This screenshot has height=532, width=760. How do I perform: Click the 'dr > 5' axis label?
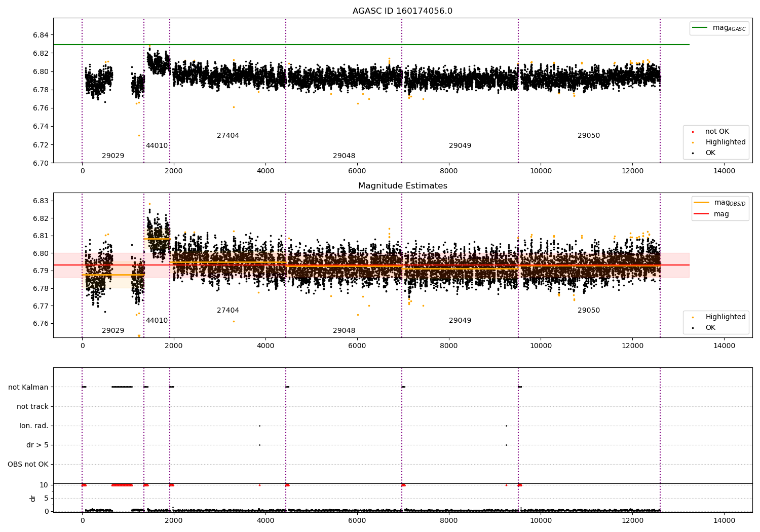point(37,445)
